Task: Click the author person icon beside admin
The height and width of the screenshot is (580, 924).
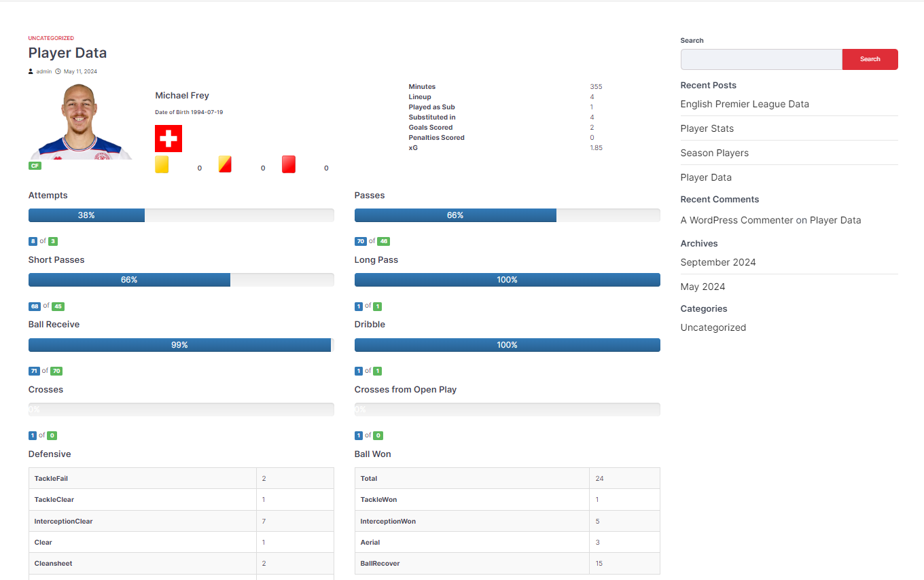Action: coord(31,71)
